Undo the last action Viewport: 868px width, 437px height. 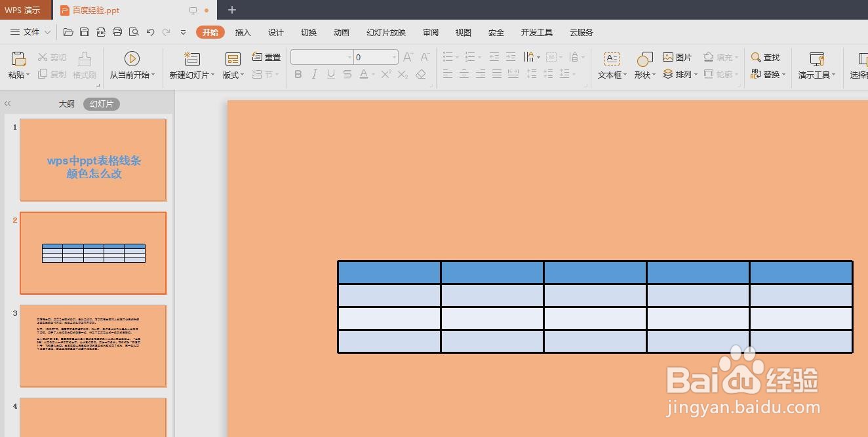pyautogui.click(x=150, y=32)
